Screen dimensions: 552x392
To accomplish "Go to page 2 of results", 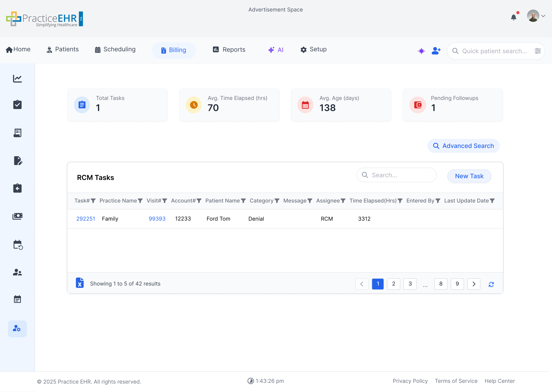I will [393, 284].
